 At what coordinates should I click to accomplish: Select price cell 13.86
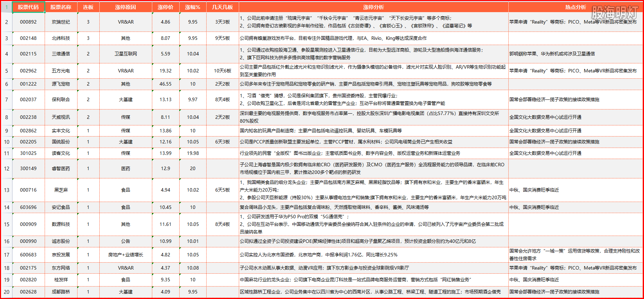[165, 131]
